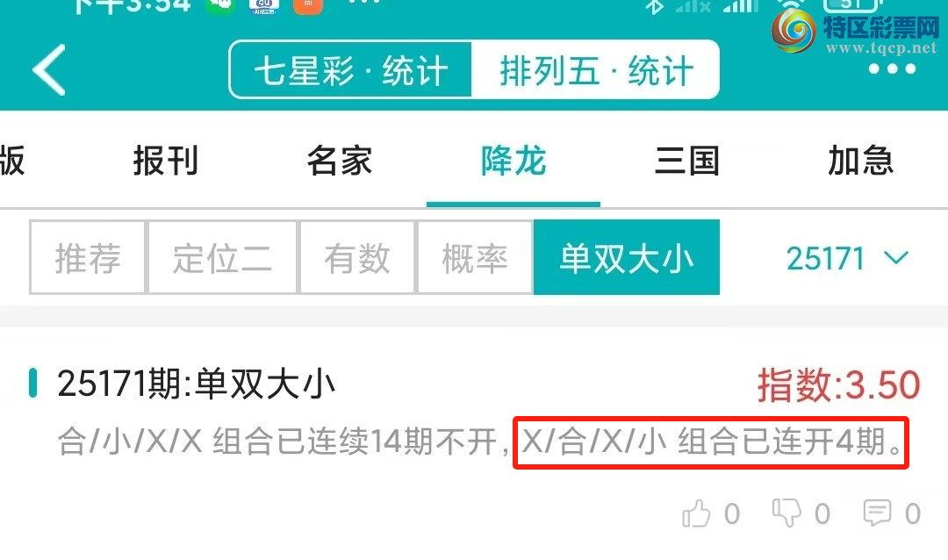Choose the 概率 filter button
Viewport: 948px width, 560px height.
pos(475,258)
